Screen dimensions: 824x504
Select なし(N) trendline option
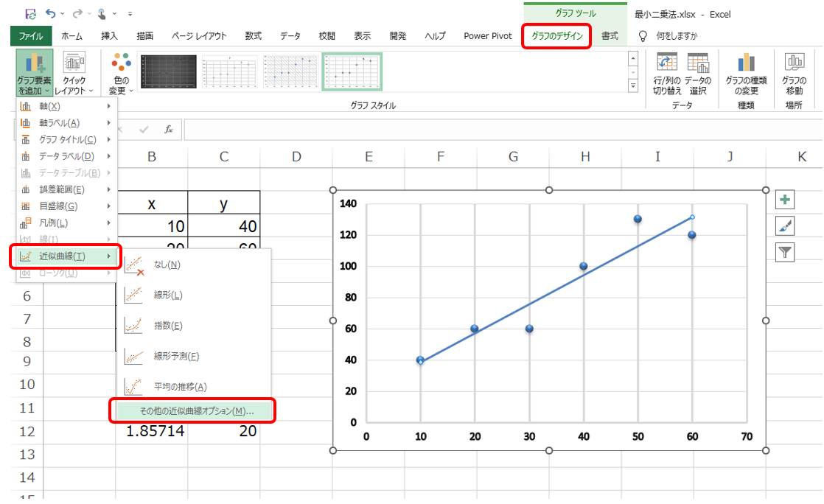193,265
